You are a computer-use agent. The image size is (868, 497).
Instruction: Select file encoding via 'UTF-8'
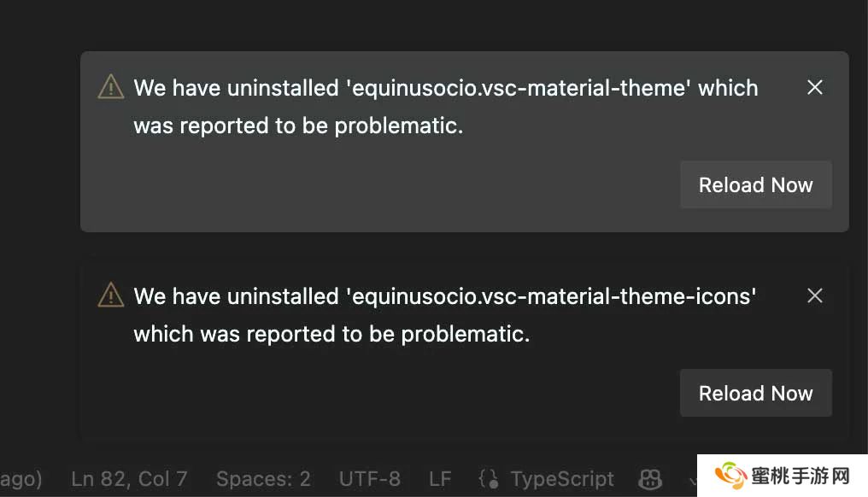tap(369, 479)
